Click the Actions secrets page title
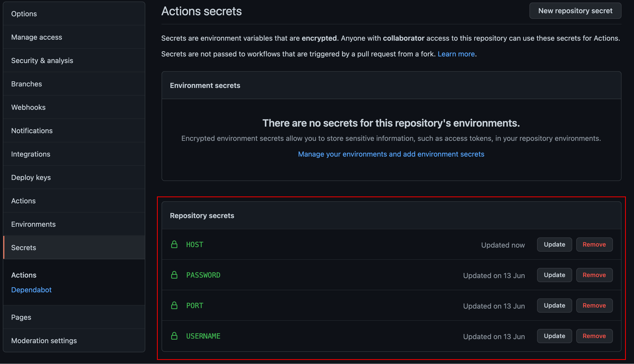The image size is (634, 364). 201,11
